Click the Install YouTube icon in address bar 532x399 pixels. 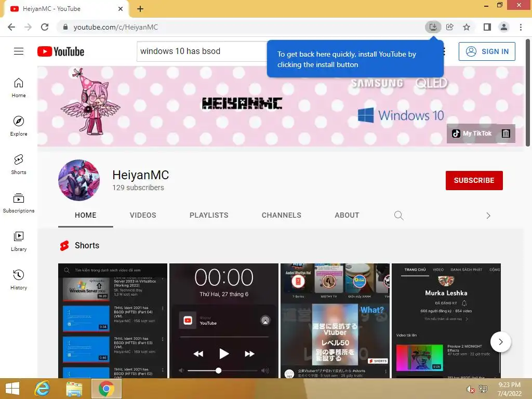point(433,27)
